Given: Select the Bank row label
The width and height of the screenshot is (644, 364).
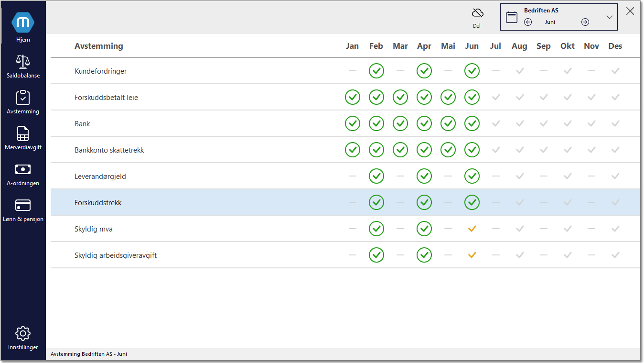Looking at the screenshot, I should click(x=82, y=124).
